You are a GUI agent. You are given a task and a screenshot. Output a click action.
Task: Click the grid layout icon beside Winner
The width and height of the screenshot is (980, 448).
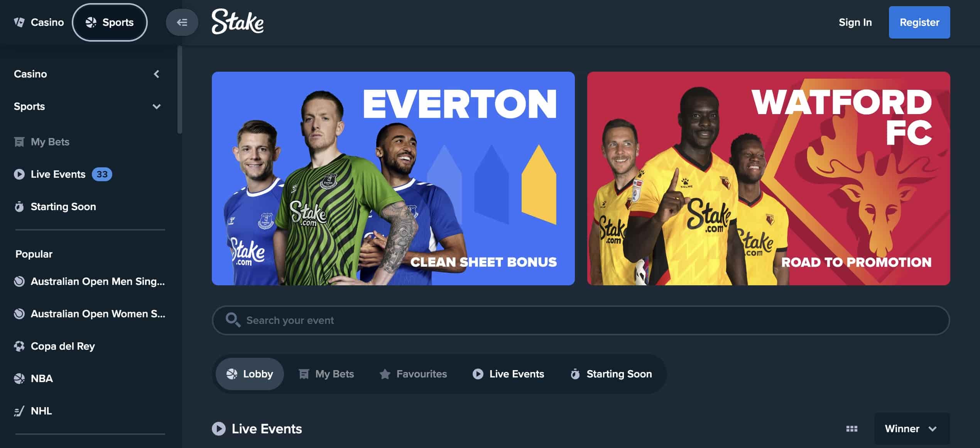coord(852,429)
